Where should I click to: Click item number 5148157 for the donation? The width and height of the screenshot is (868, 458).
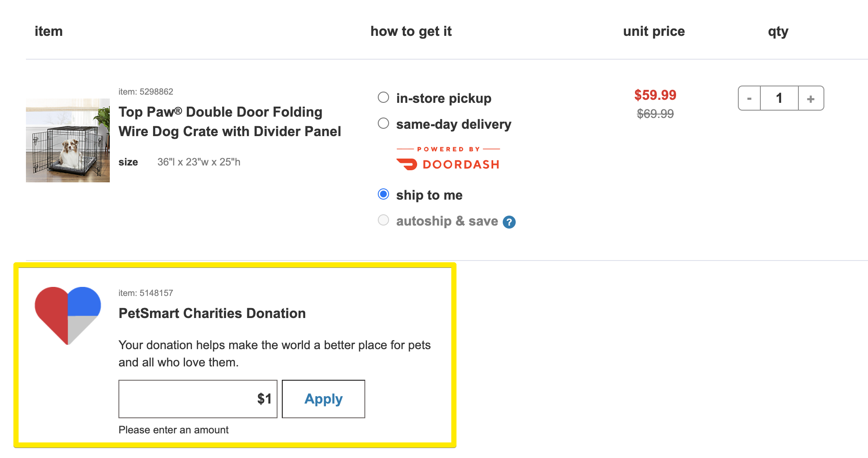[145, 293]
